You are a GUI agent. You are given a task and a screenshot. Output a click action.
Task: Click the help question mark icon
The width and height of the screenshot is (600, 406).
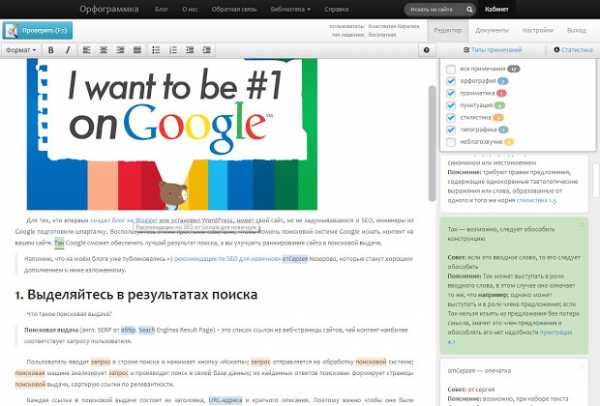click(427, 49)
